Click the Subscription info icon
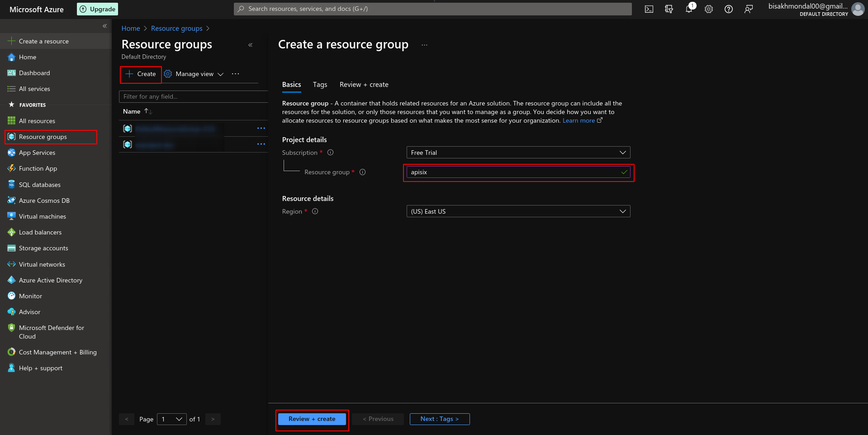Image resolution: width=868 pixels, height=435 pixels. click(x=331, y=153)
